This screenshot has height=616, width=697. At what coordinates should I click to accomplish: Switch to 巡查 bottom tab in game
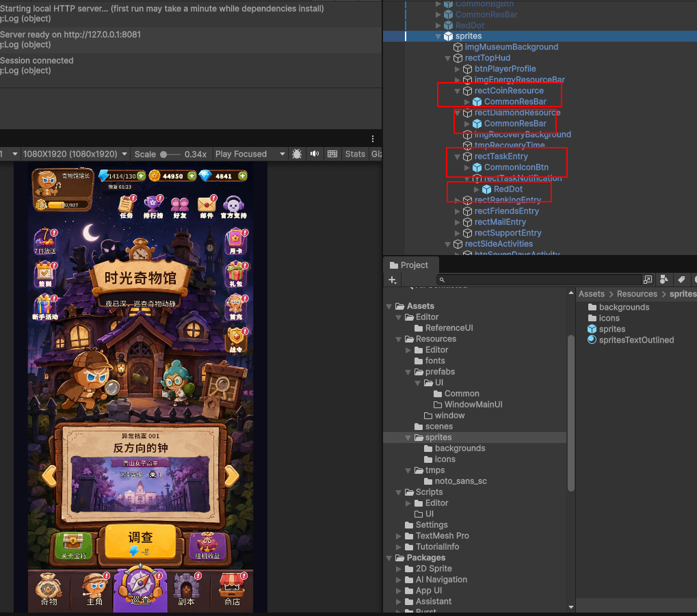coord(140,587)
